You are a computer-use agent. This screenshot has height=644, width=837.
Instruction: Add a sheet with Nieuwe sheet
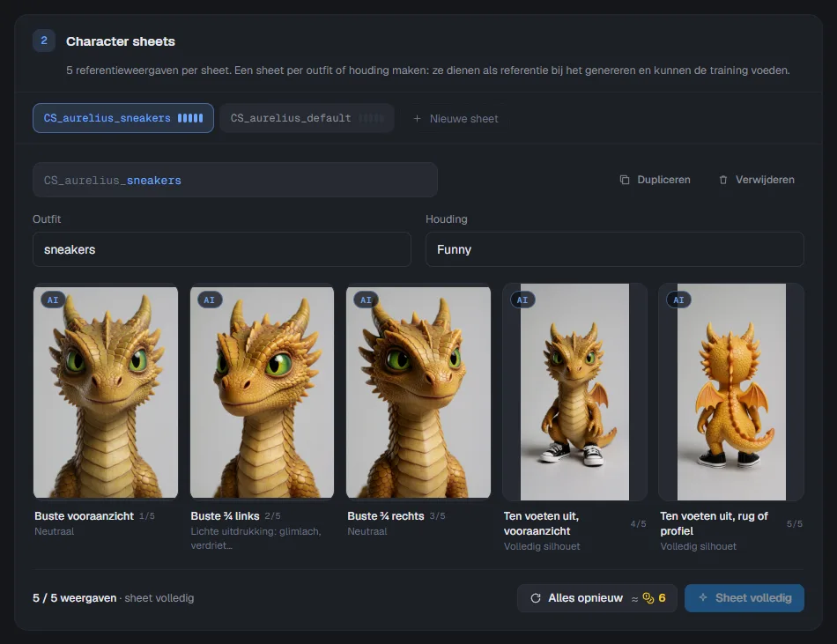(456, 118)
